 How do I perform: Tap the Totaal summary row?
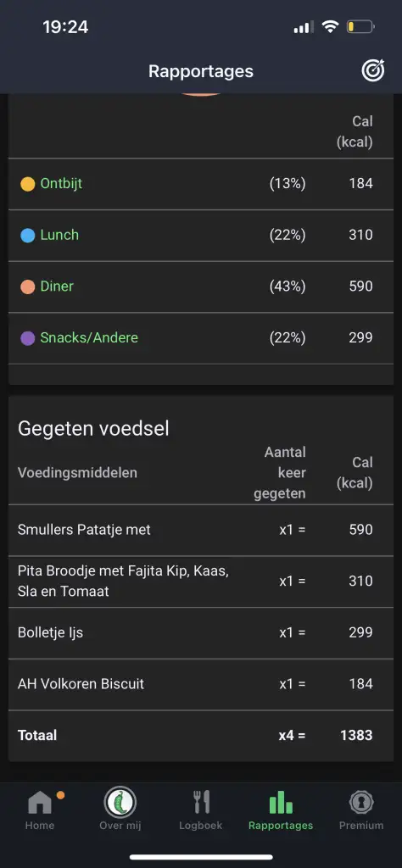[x=201, y=736]
